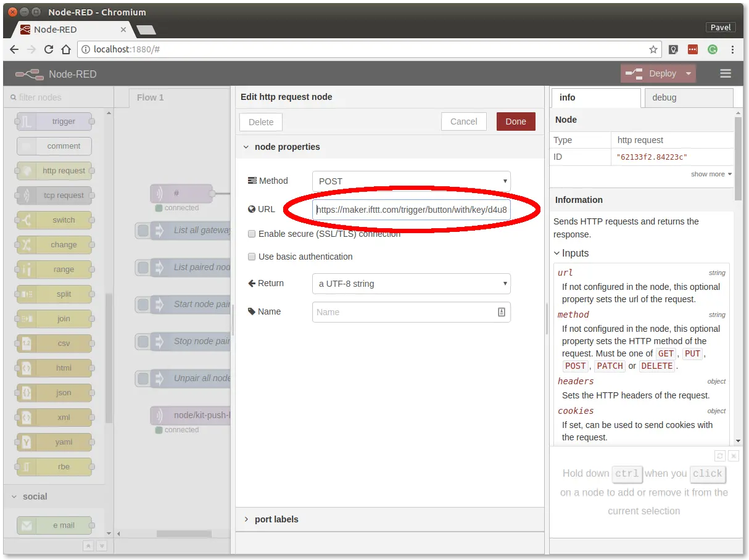Close the Node-RED browser tab
Screen dimensions: 749x560
(x=123, y=29)
